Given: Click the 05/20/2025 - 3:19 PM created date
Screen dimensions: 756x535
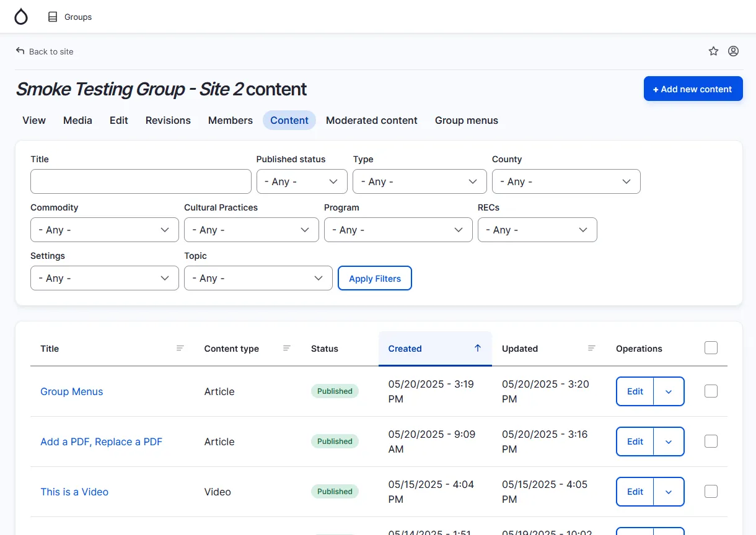Looking at the screenshot, I should coord(431,391).
